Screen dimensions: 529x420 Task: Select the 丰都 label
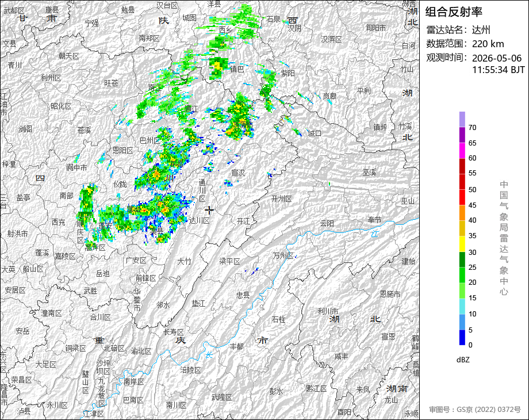236,346
